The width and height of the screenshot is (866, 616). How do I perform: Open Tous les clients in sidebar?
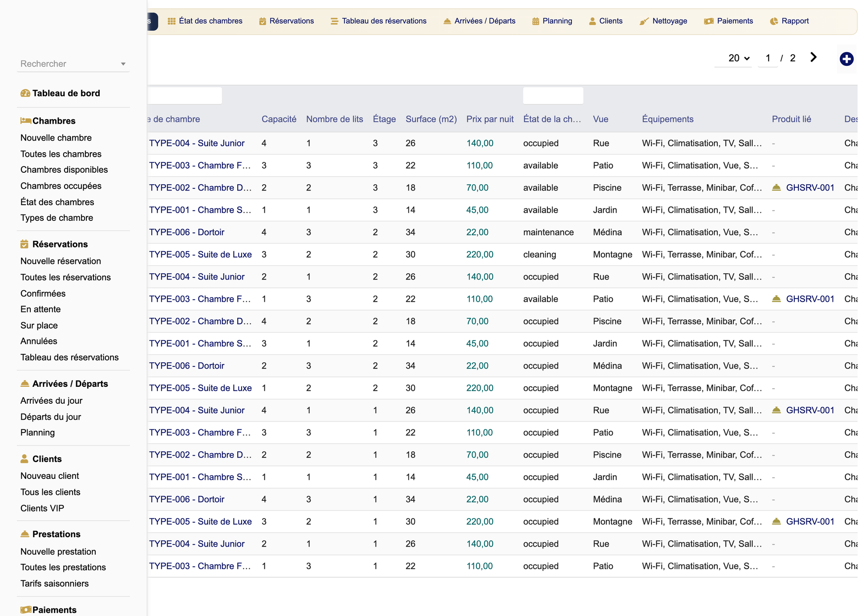[x=50, y=492]
